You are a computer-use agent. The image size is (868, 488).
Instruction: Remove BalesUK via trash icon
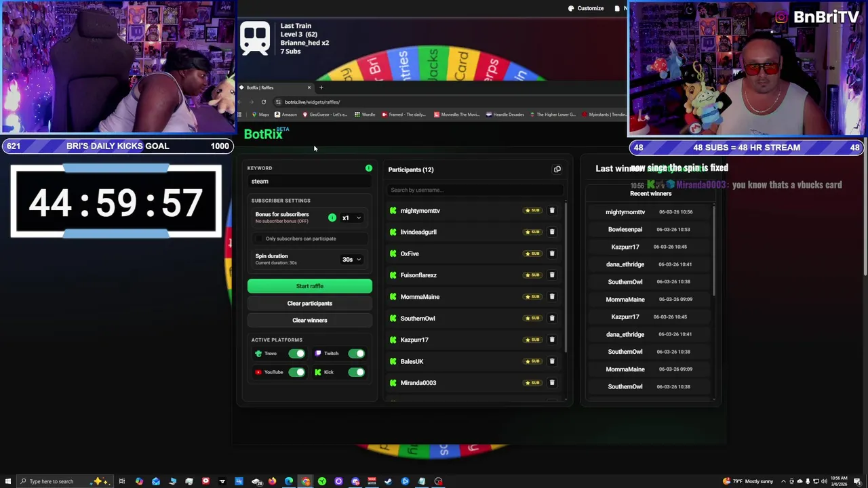pos(552,361)
